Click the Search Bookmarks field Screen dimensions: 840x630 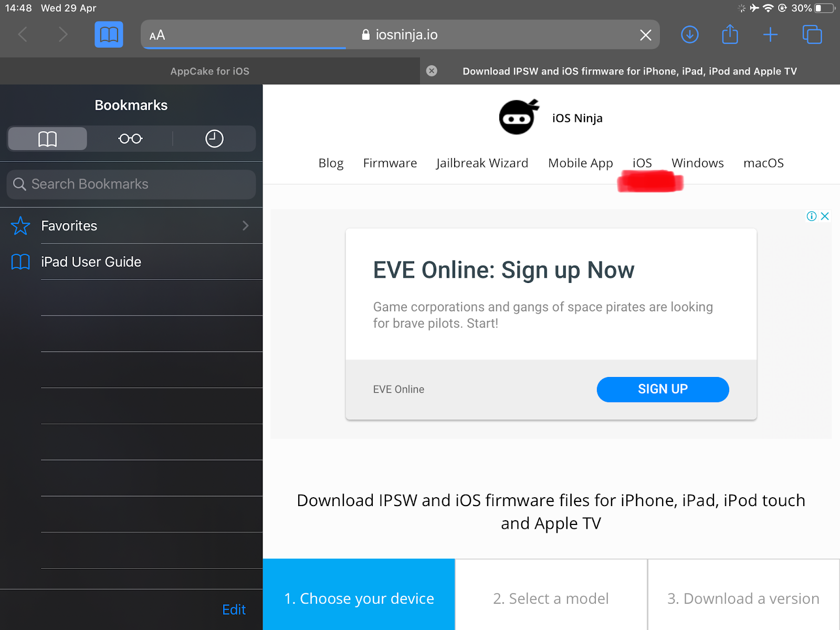click(x=131, y=184)
